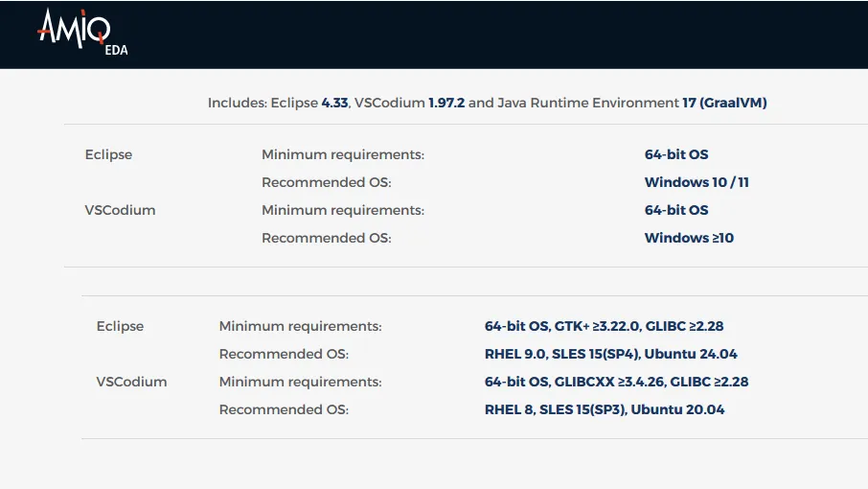The width and height of the screenshot is (868, 489).
Task: Click Minimum requirements label beside the GTK+ line
Action: pos(300,326)
